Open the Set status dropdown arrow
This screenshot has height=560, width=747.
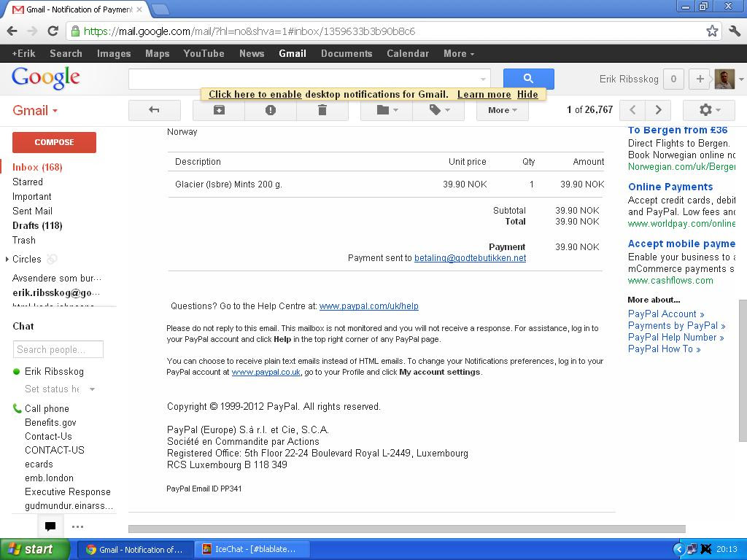(92, 389)
